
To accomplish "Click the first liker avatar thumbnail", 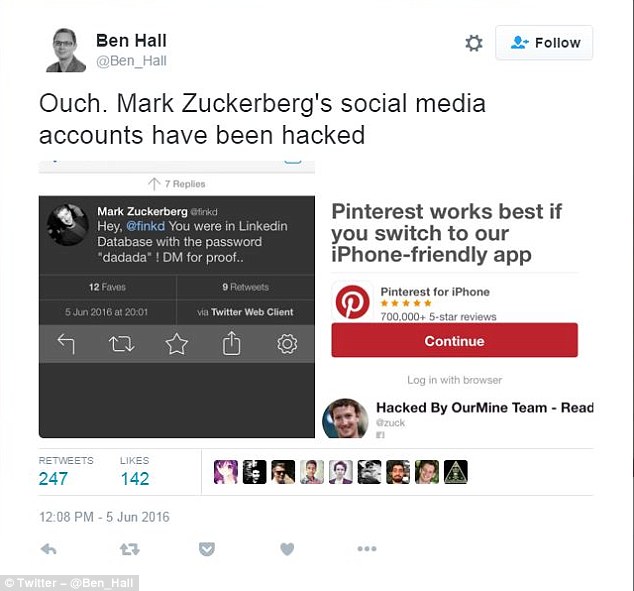I will coord(226,472).
